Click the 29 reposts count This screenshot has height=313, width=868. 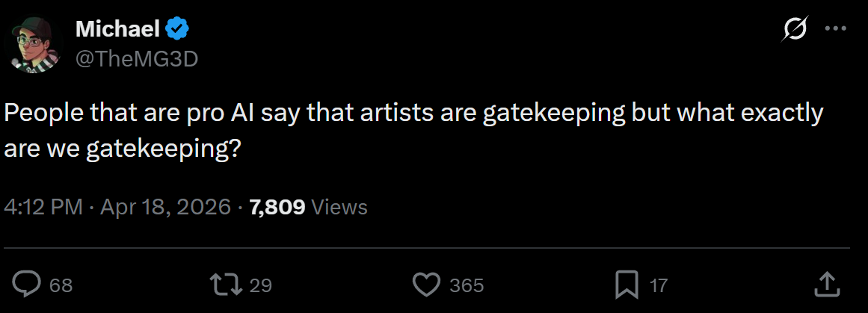tap(260, 285)
